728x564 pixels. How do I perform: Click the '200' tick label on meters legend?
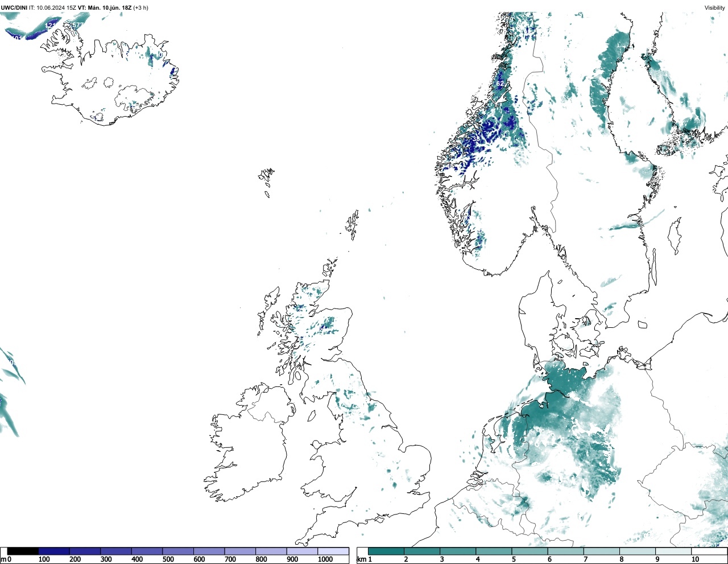(x=75, y=559)
